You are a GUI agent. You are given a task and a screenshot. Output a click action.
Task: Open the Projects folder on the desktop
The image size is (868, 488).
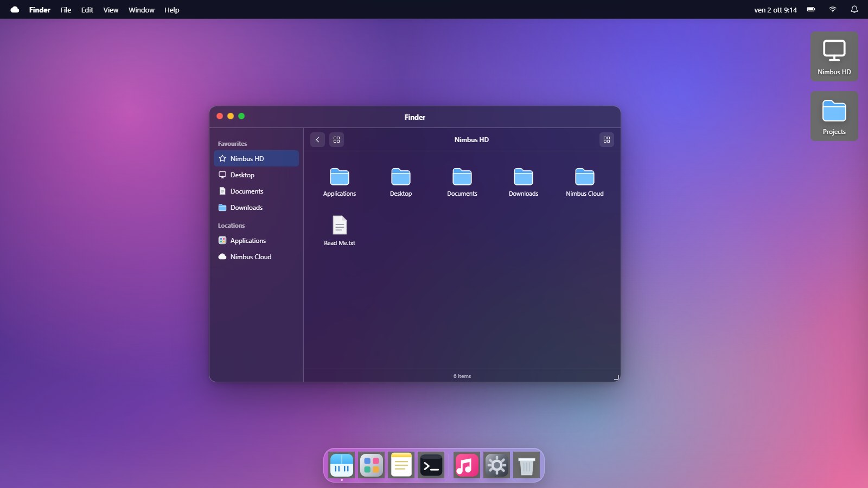point(834,116)
